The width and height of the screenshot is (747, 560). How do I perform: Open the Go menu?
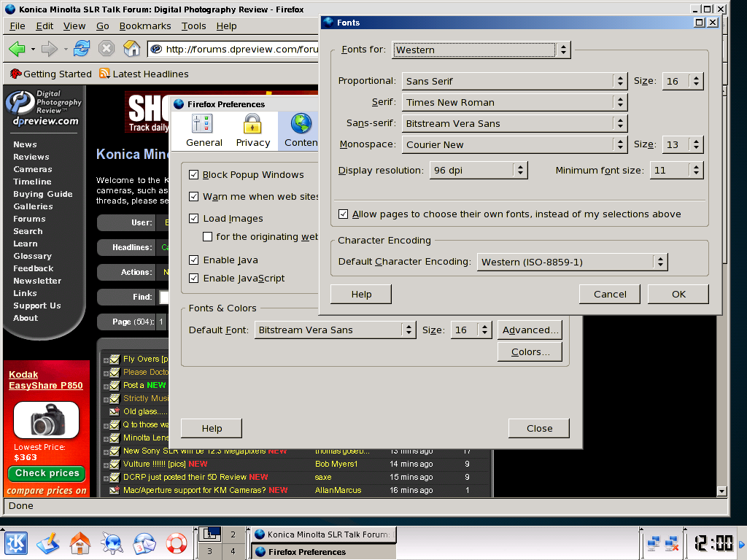pyautogui.click(x=102, y=26)
